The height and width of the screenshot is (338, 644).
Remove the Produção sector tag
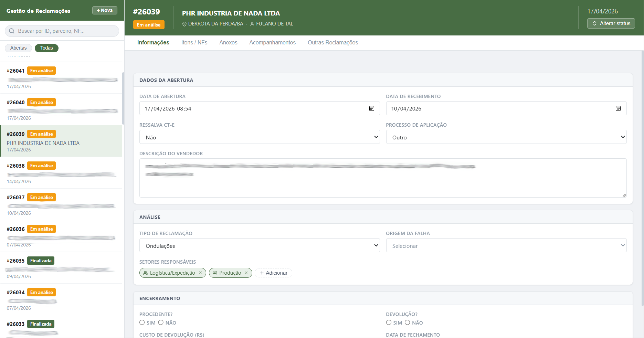point(246,273)
